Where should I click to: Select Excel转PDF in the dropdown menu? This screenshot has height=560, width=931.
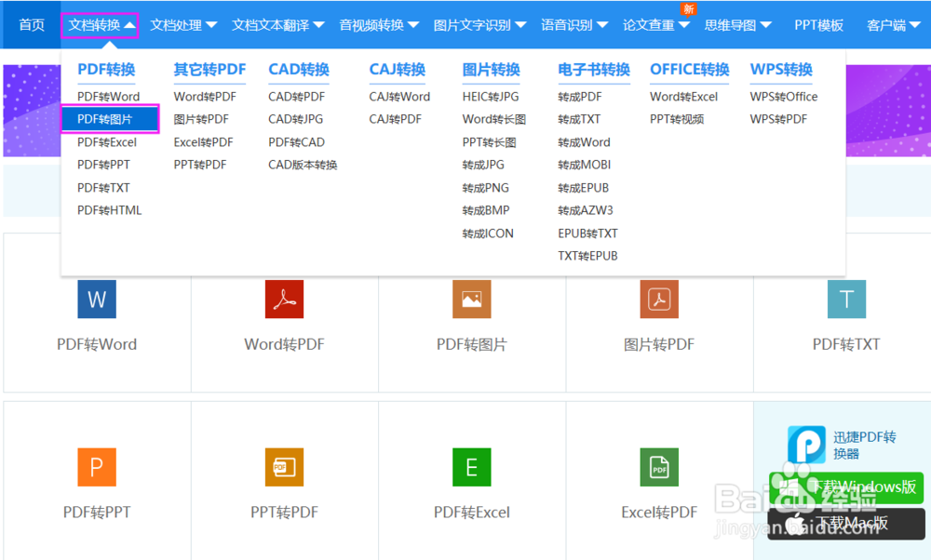point(204,142)
